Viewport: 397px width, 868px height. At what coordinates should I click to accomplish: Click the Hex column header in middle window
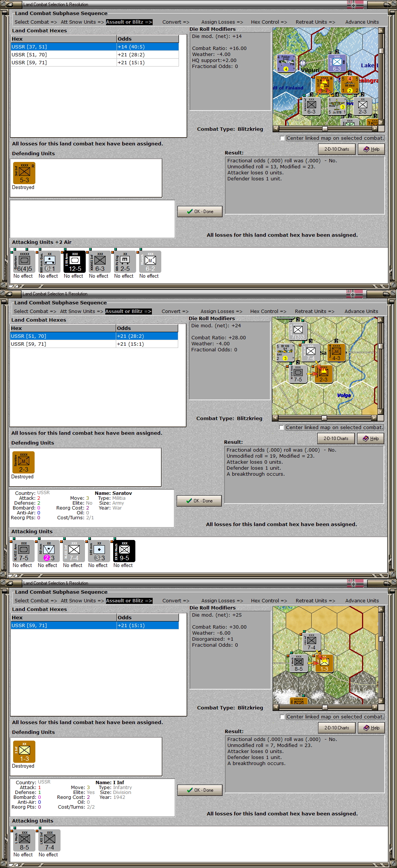[63, 328]
